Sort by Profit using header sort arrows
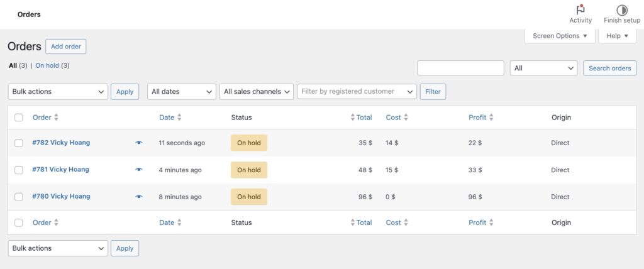The width and height of the screenshot is (644, 269). (491, 118)
